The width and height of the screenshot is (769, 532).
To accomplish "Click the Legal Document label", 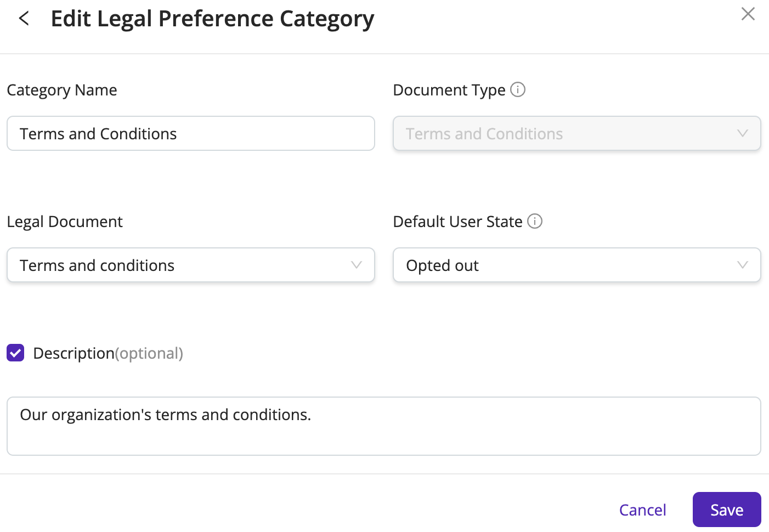I will (x=65, y=222).
